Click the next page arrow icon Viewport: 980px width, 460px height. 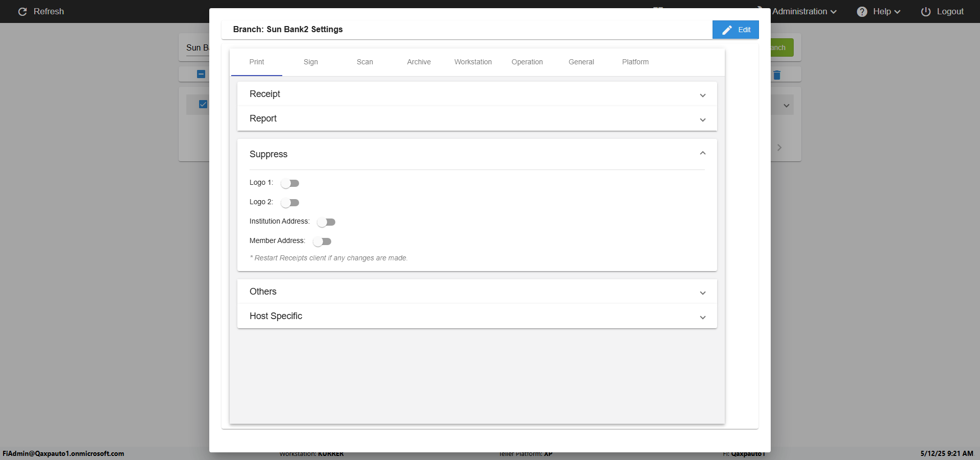(x=779, y=148)
